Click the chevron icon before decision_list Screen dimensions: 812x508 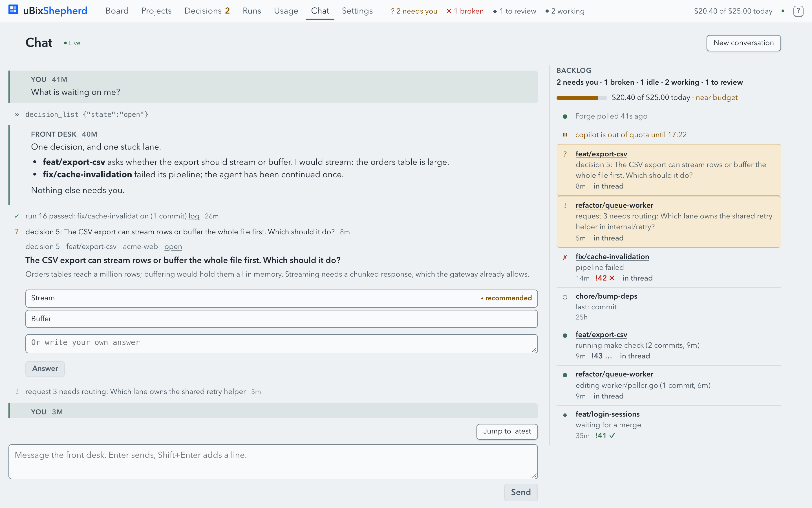[x=17, y=115]
